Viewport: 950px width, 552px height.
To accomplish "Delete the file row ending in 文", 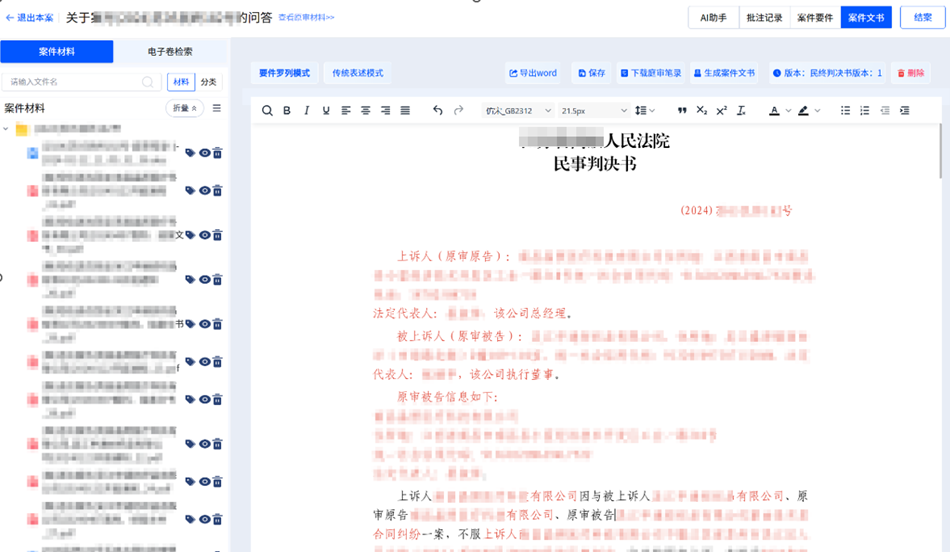I will (218, 235).
